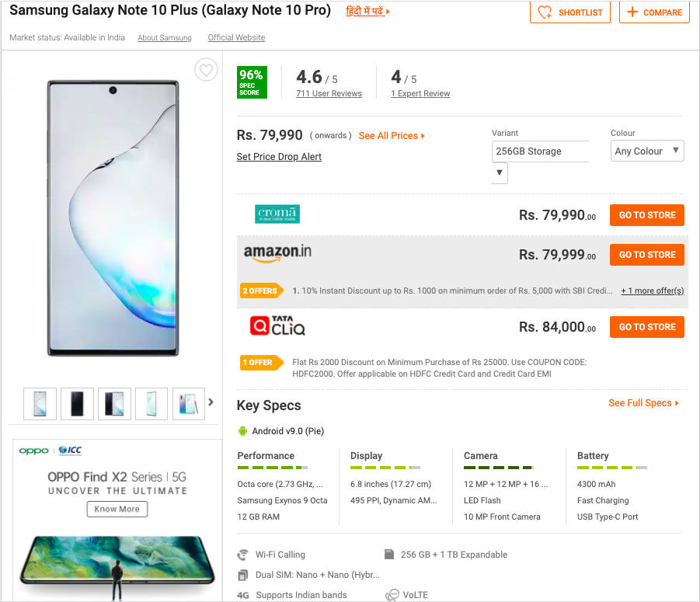Screen dimensions: 700x602
Task: Add the phone using the Compare button
Action: pyautogui.click(x=654, y=12)
